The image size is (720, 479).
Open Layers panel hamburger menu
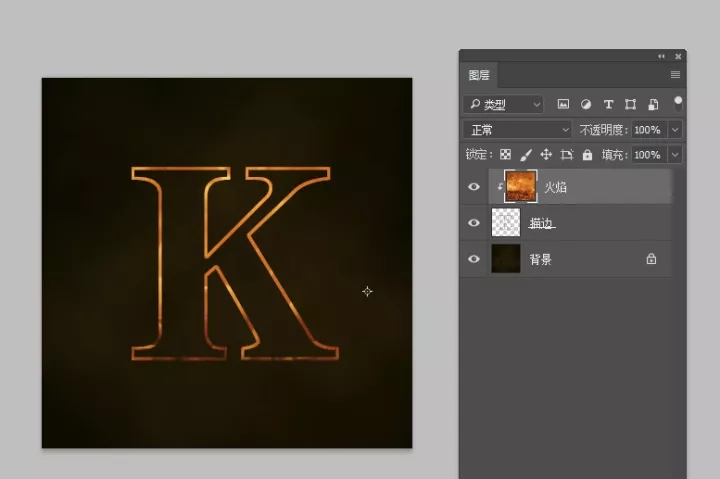(675, 74)
